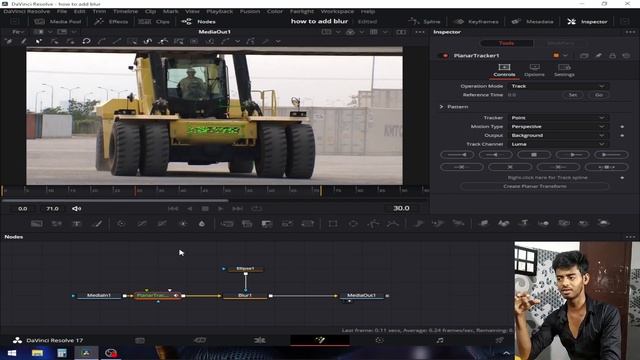Viewport: 640px width, 360px height.
Task: Open the Edit page from the bottom bar
Action: click(x=260, y=340)
